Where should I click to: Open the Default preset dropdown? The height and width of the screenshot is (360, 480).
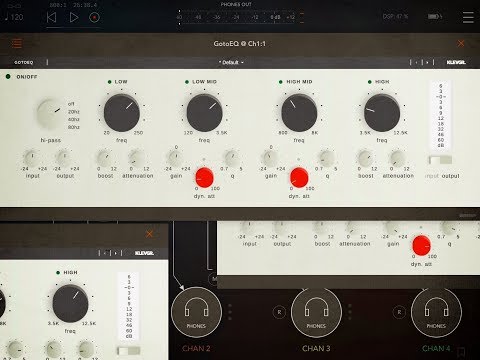click(231, 62)
